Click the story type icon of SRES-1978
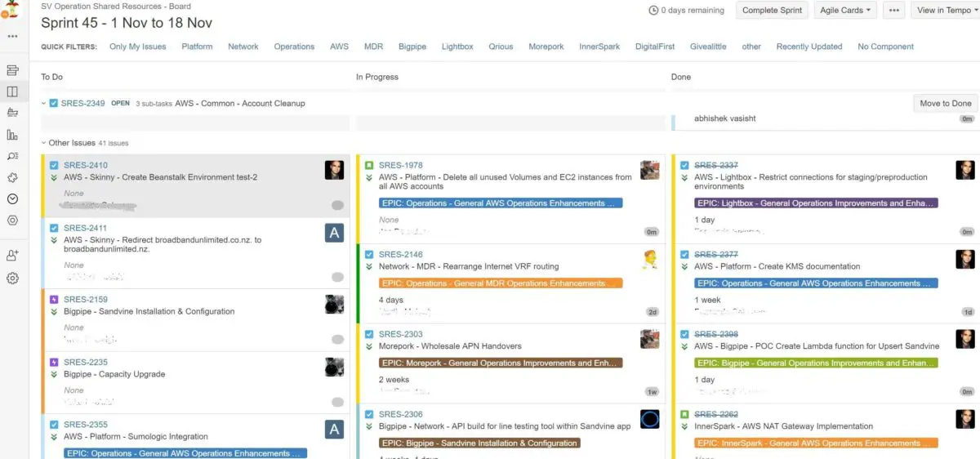Image resolution: width=980 pixels, height=459 pixels. click(x=369, y=165)
